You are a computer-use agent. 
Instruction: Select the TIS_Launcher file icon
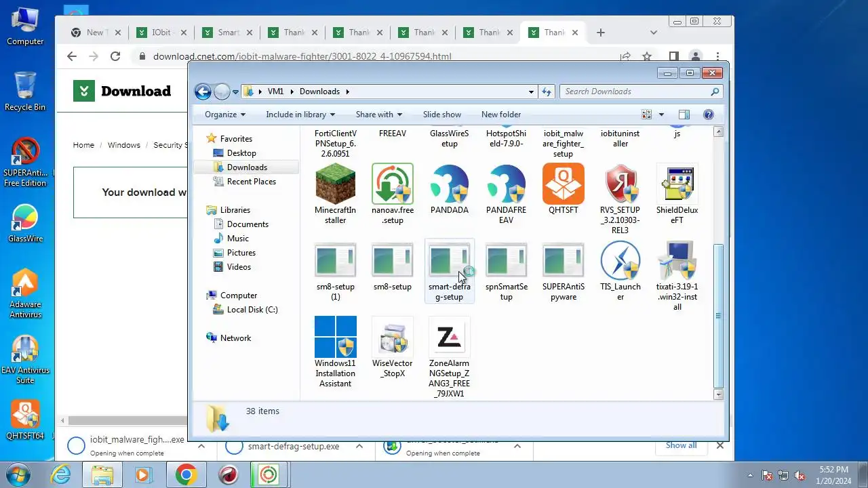[x=620, y=260]
